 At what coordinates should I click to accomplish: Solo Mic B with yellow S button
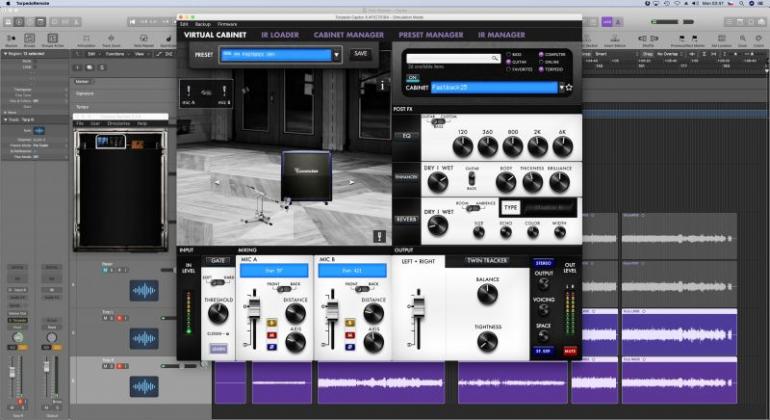click(x=350, y=323)
